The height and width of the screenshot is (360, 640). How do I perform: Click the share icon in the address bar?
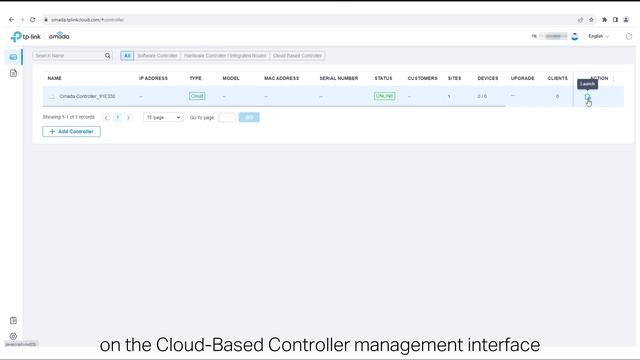580,20
